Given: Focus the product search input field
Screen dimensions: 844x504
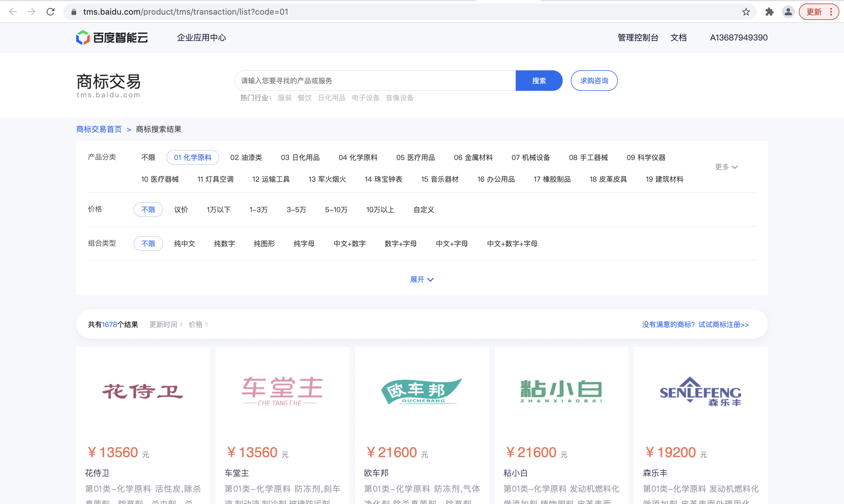Looking at the screenshot, I should click(375, 81).
